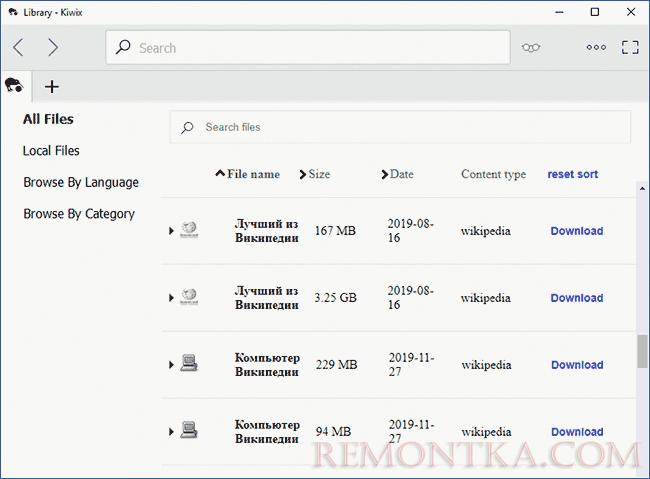Click the Content type column header
Viewport: 650px width, 479px height.
[x=493, y=175]
